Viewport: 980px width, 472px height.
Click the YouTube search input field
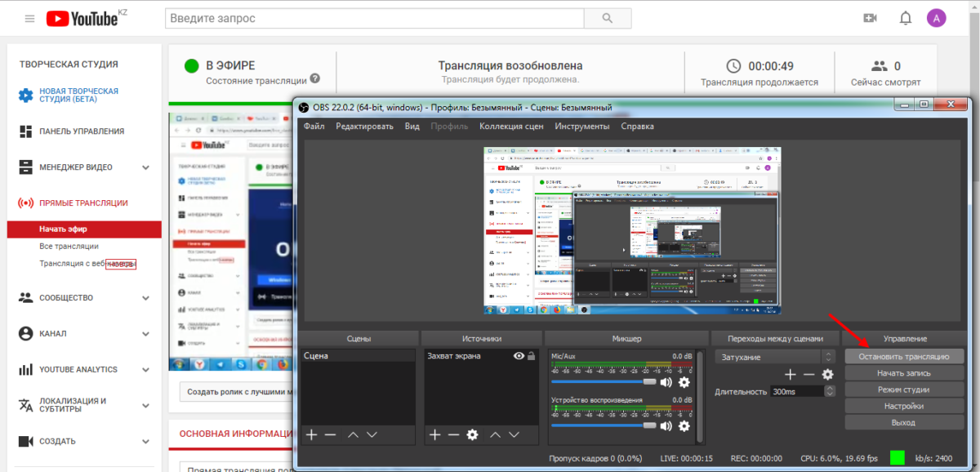(x=372, y=18)
